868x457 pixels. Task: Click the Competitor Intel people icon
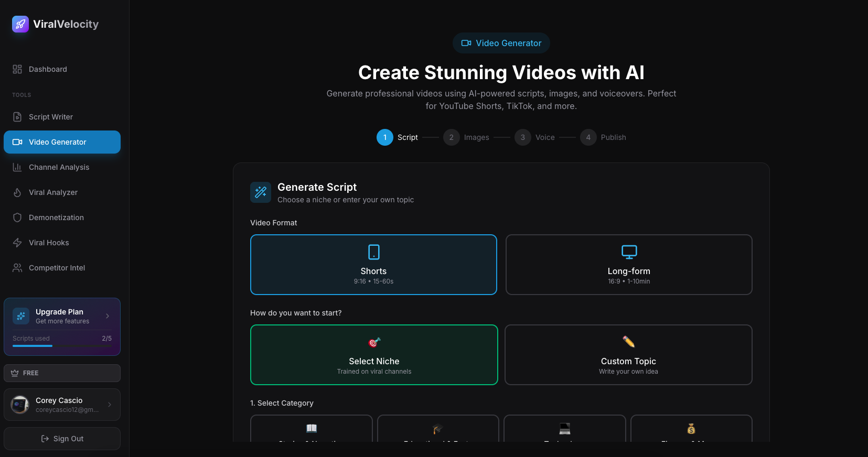click(x=17, y=268)
